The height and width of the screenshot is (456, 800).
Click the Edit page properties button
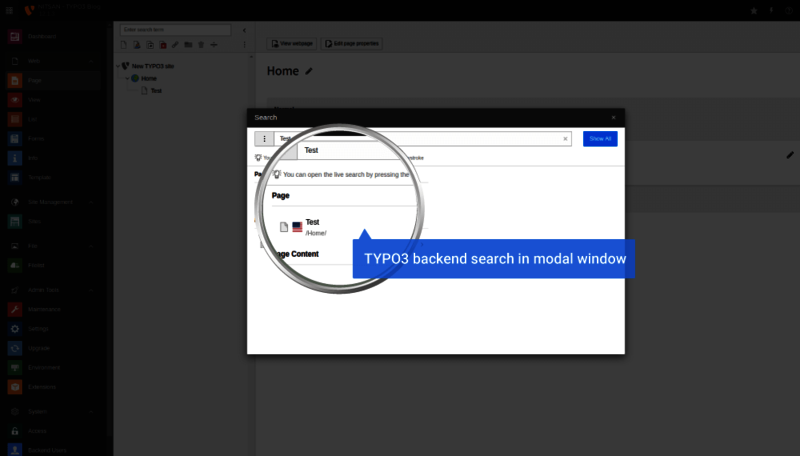[x=352, y=44]
